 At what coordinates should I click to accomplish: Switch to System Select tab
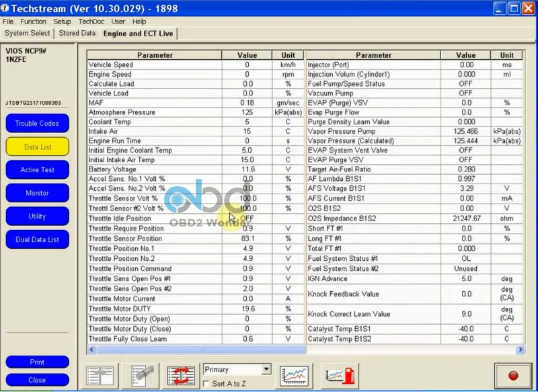click(27, 33)
